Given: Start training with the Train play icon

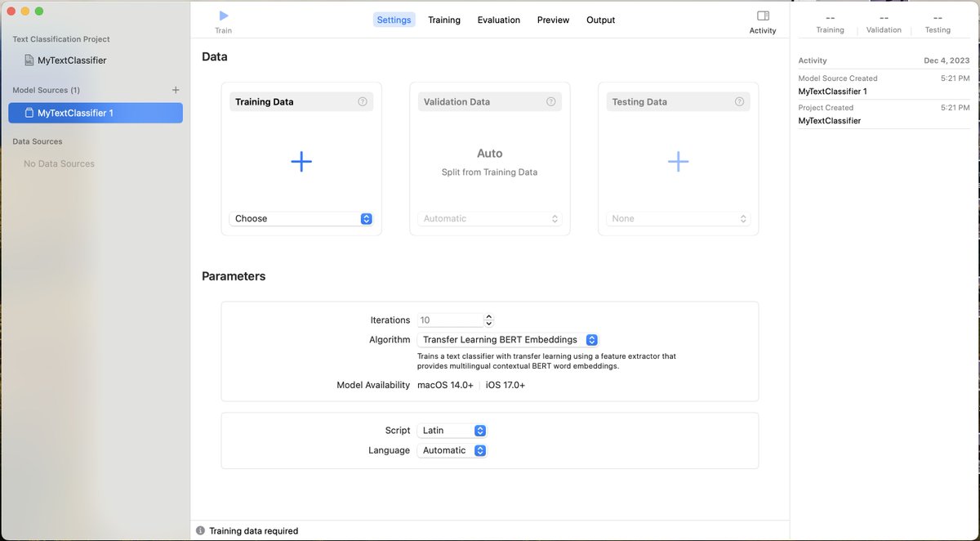Looking at the screenshot, I should pyautogui.click(x=224, y=16).
